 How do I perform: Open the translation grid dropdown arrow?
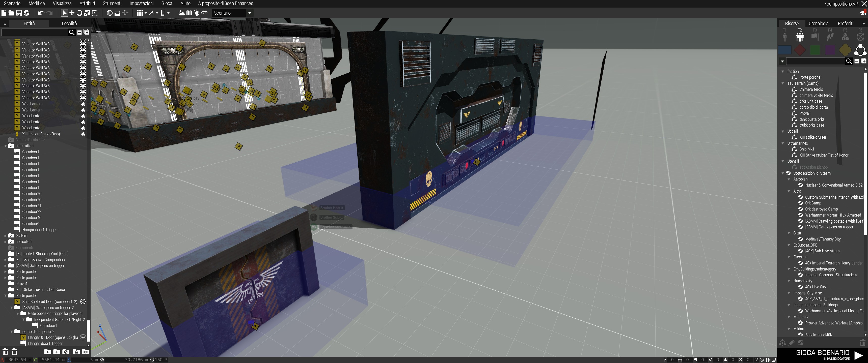146,13
